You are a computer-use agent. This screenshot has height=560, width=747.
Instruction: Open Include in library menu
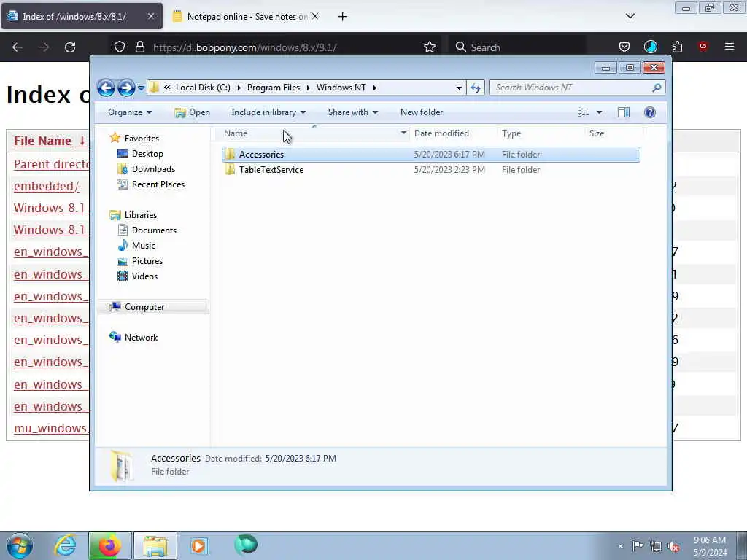click(268, 112)
